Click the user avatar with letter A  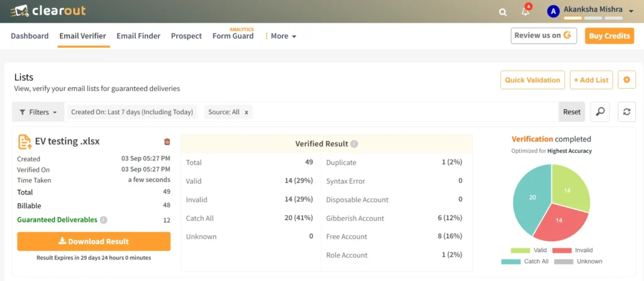553,11
